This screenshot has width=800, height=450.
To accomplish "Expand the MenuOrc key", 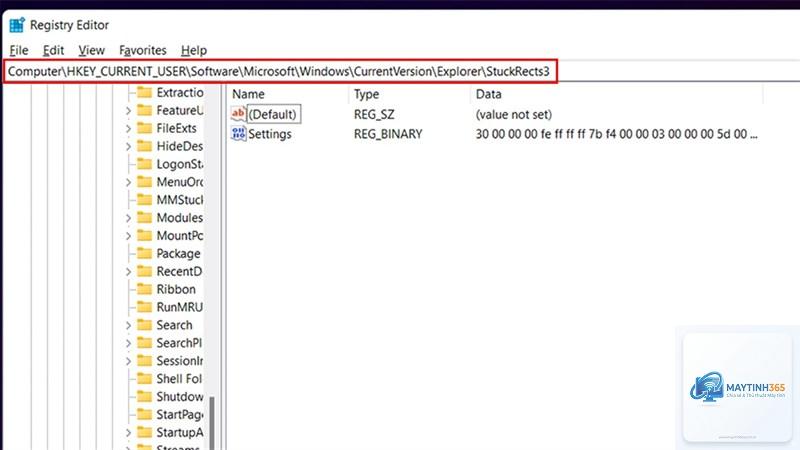I will click(128, 182).
